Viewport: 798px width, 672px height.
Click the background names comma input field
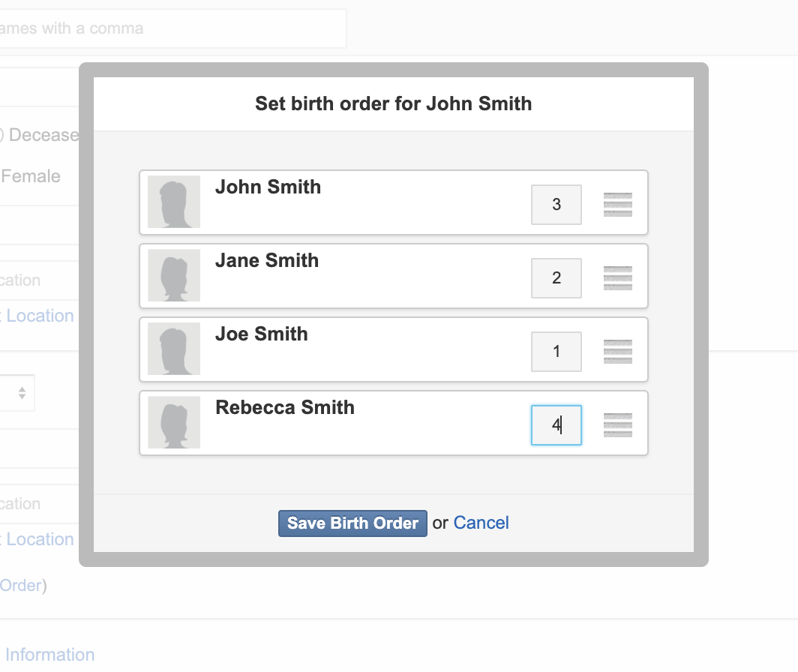(173, 28)
